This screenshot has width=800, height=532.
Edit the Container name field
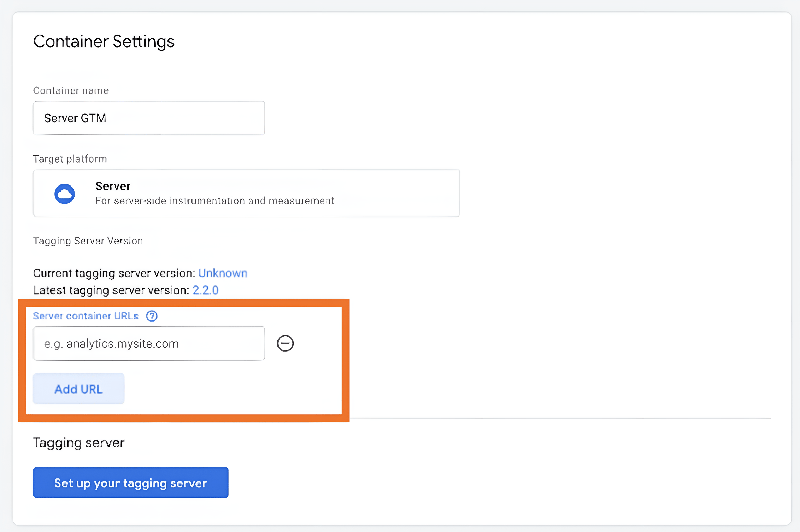(x=149, y=118)
